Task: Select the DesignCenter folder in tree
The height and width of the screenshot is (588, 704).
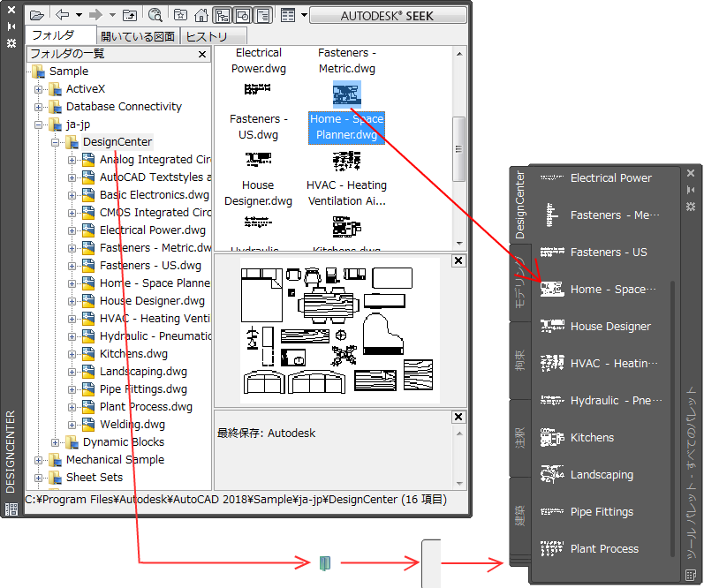Action: click(x=117, y=142)
